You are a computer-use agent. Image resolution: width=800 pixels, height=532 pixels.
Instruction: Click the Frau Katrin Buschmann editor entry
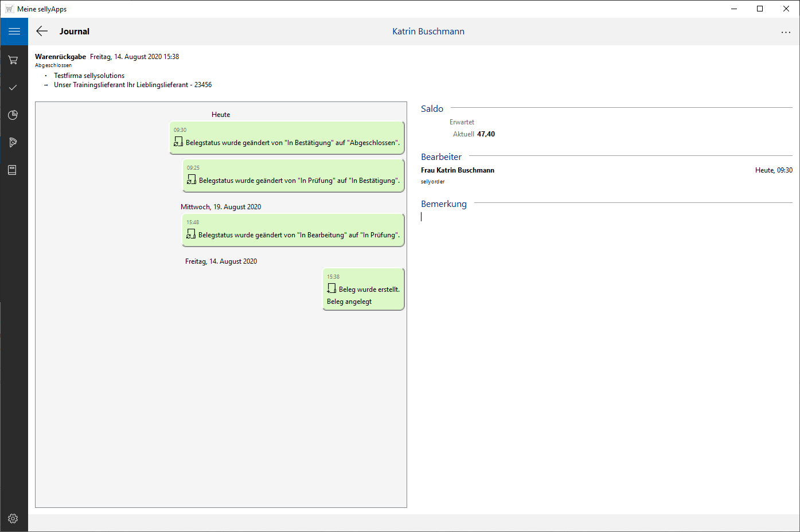click(458, 170)
